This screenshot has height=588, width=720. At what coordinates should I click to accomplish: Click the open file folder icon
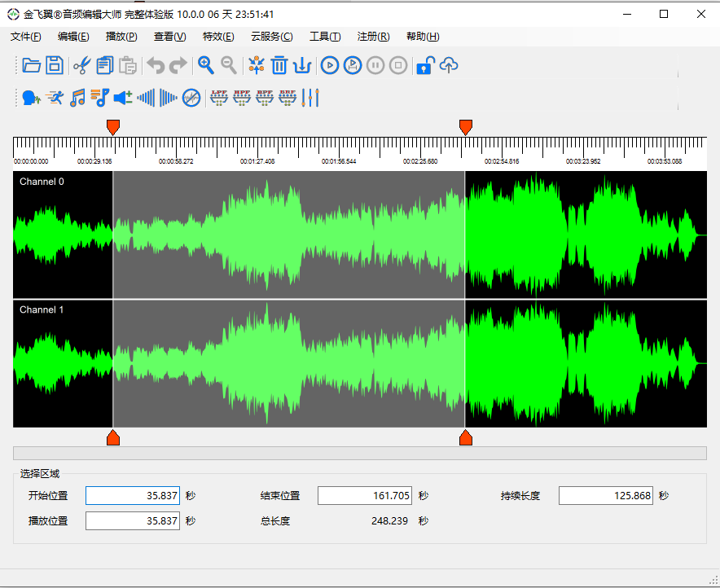pyautogui.click(x=31, y=66)
